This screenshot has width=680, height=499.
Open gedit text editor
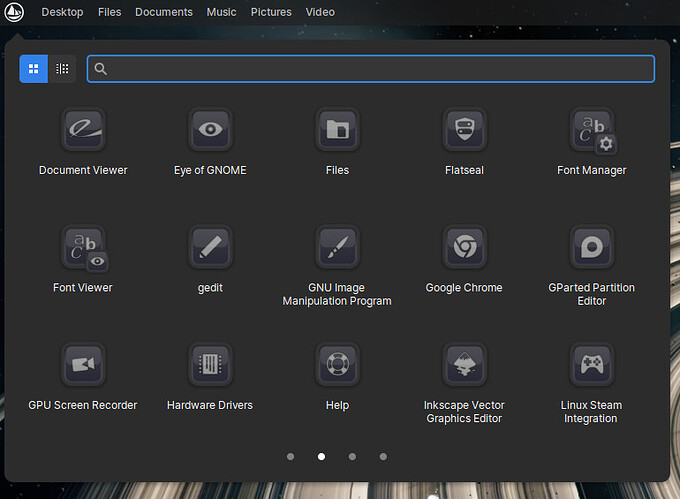tap(210, 247)
